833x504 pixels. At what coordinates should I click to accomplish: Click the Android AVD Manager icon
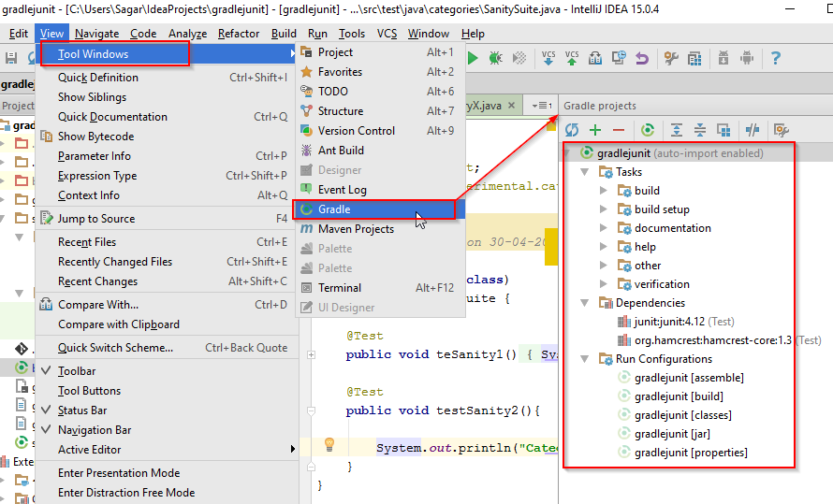pyautogui.click(x=747, y=58)
